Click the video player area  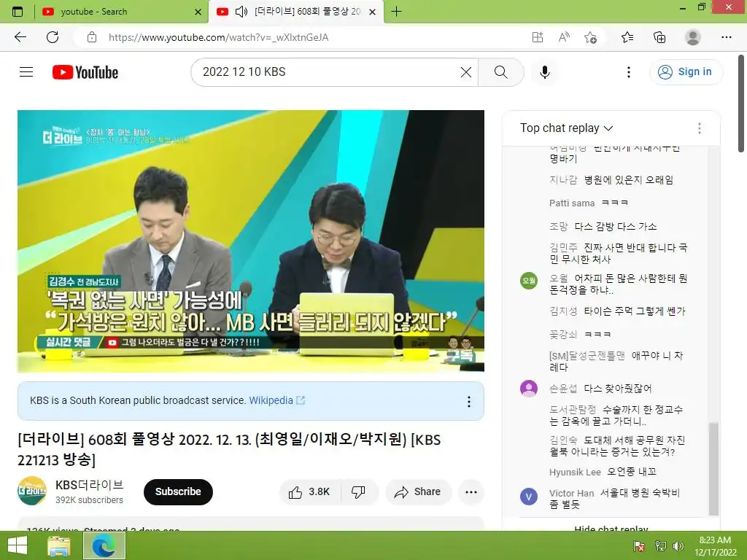point(251,241)
